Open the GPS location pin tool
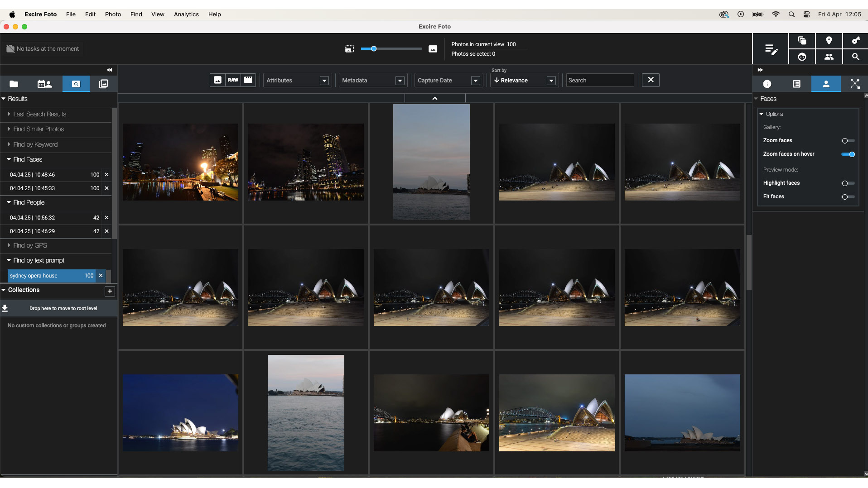This screenshot has width=868, height=488. pos(829,41)
